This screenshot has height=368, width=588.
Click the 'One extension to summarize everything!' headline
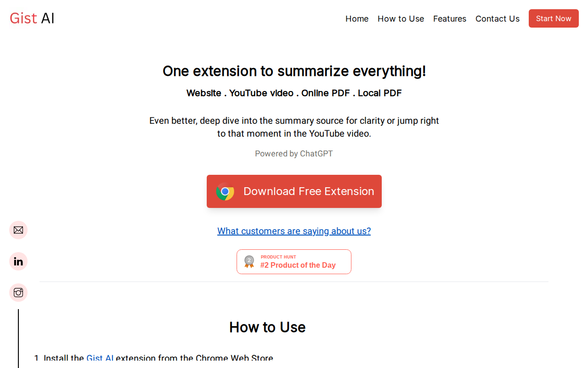tap(294, 71)
